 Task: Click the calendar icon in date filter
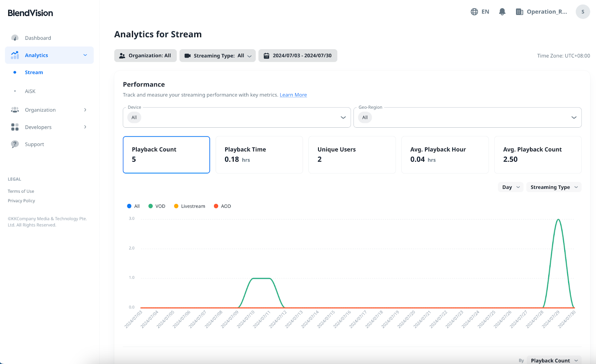click(x=266, y=56)
